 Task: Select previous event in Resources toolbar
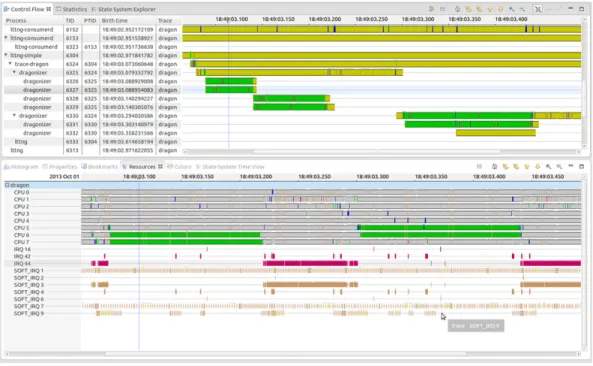coord(505,166)
